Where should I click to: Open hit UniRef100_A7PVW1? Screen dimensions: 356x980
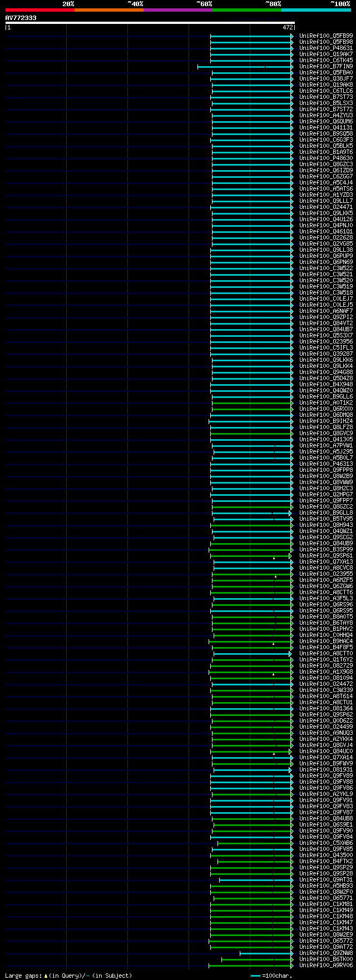pos(326,445)
